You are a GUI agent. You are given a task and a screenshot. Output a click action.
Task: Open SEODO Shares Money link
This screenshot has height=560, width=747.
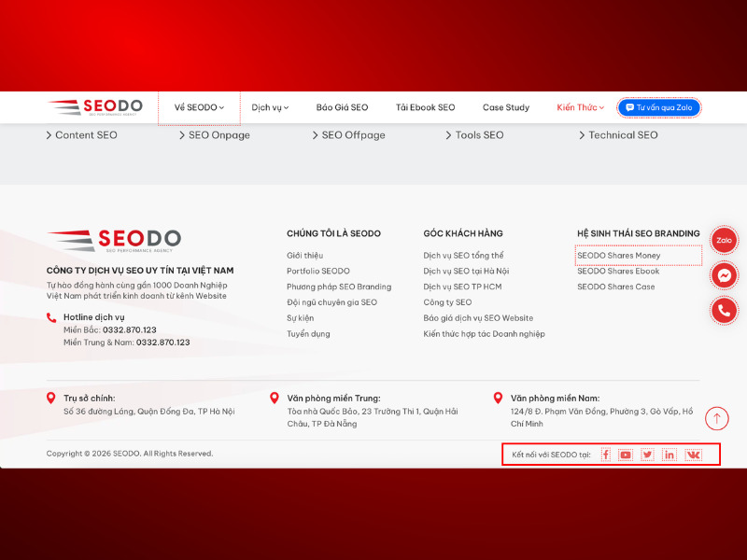tap(619, 256)
